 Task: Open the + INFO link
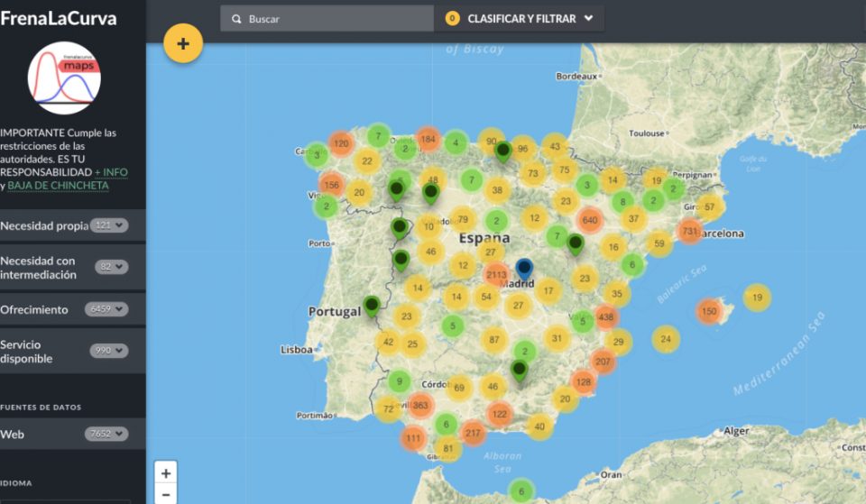(111, 172)
